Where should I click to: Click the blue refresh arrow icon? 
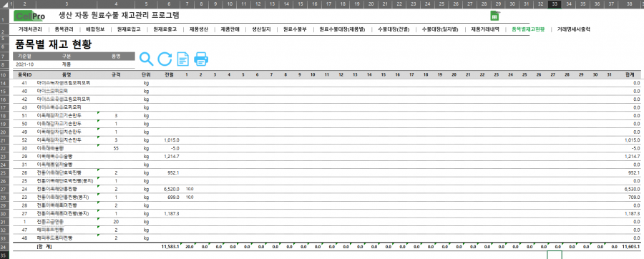click(165, 59)
